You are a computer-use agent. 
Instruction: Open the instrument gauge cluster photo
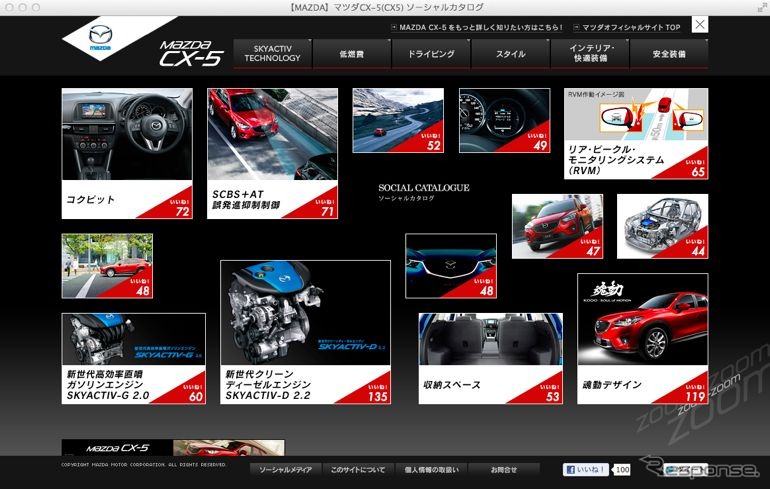click(505, 120)
